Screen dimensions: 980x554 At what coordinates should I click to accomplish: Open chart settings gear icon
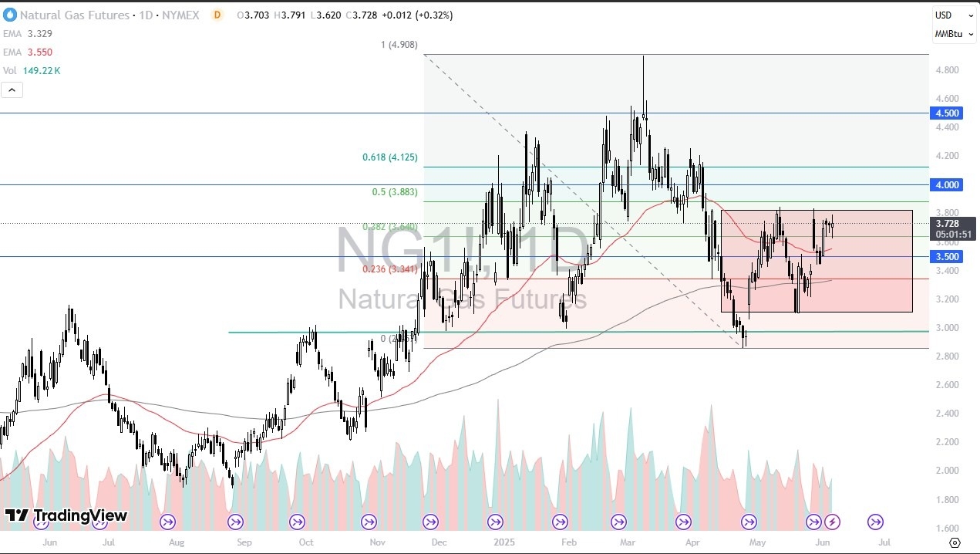pos(955,542)
